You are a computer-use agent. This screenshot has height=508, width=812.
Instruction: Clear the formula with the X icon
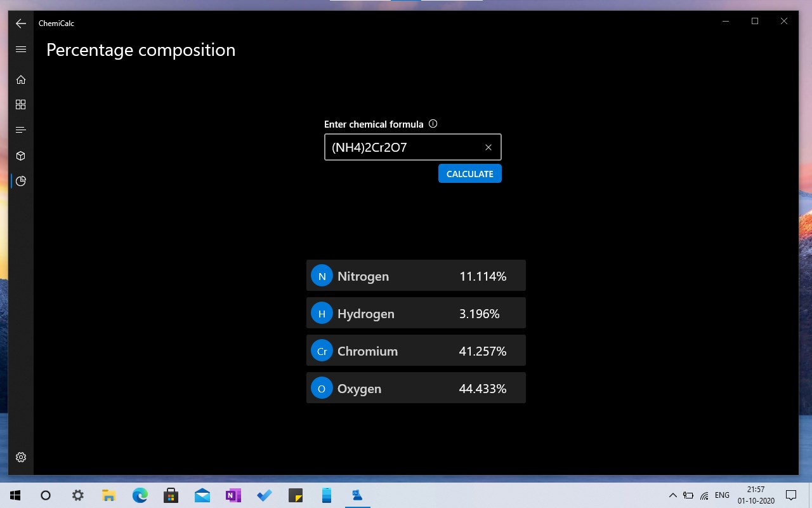[488, 147]
